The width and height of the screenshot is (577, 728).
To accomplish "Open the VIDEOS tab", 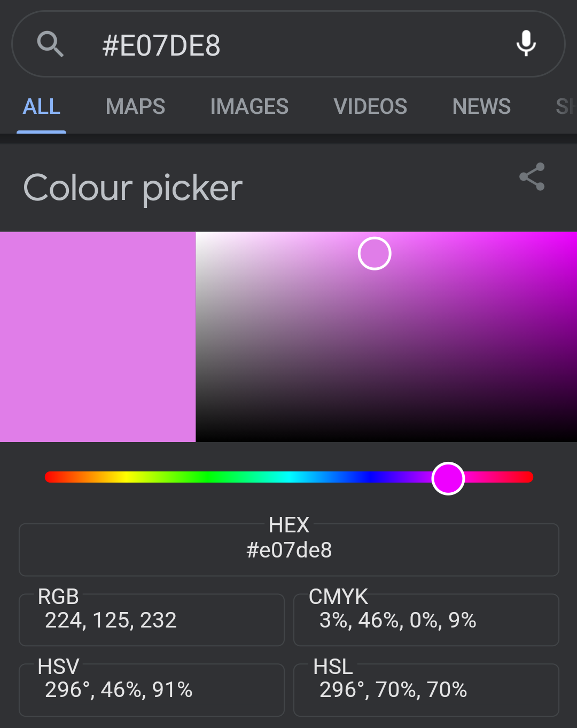I will (x=371, y=106).
